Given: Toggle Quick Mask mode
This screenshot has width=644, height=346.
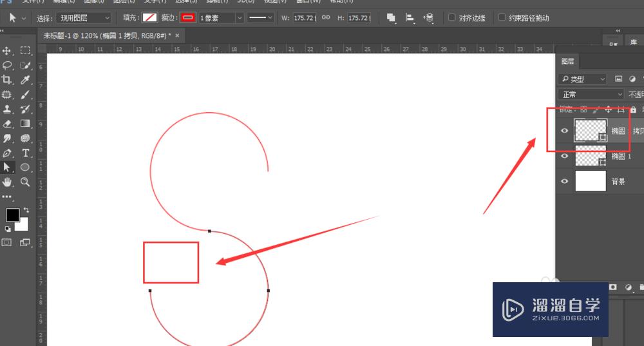Looking at the screenshot, I should pyautogui.click(x=6, y=242).
